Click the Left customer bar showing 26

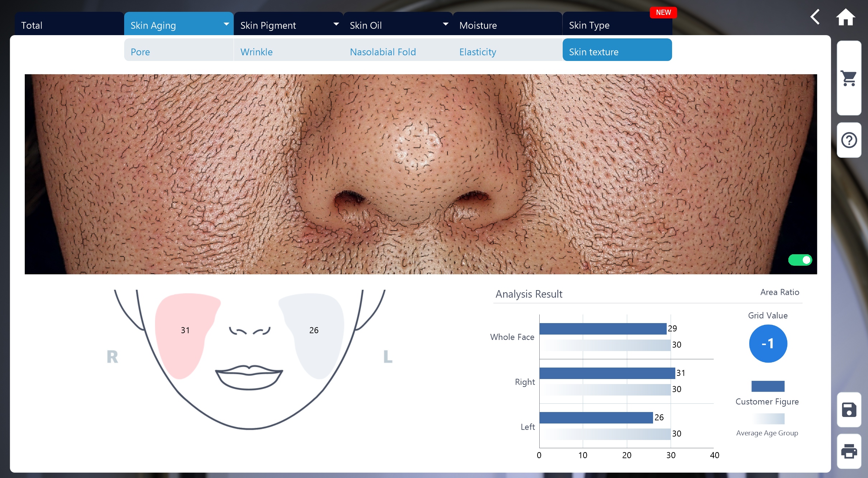pyautogui.click(x=596, y=418)
